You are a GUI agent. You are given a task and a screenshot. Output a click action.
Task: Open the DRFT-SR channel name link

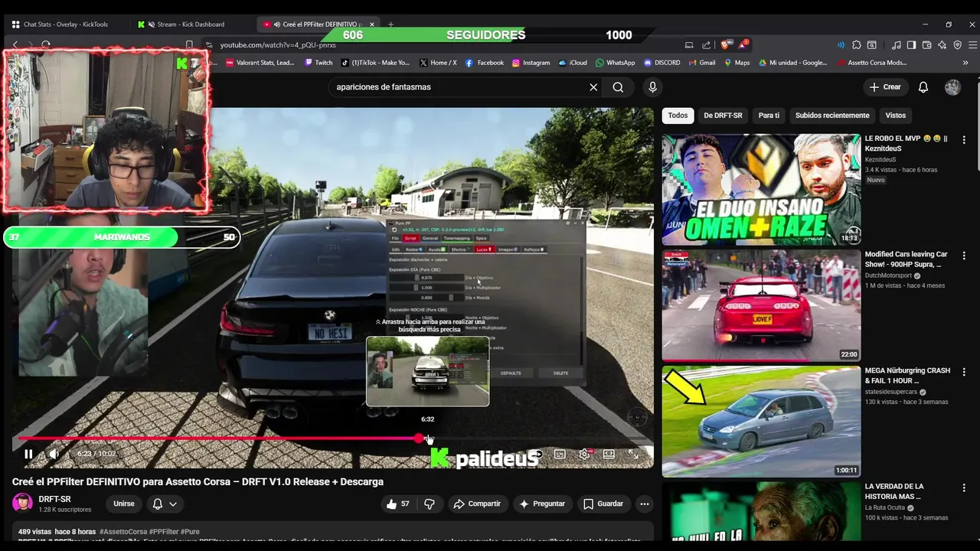click(x=55, y=499)
